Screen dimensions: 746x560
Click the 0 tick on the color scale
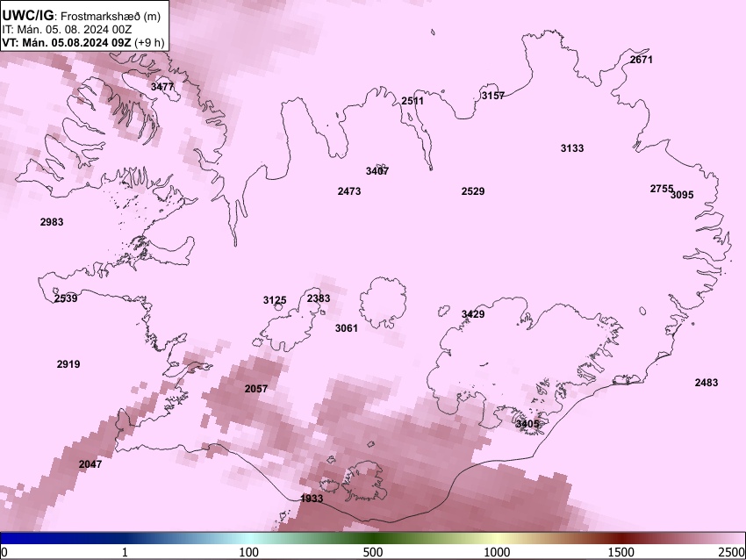4,552
